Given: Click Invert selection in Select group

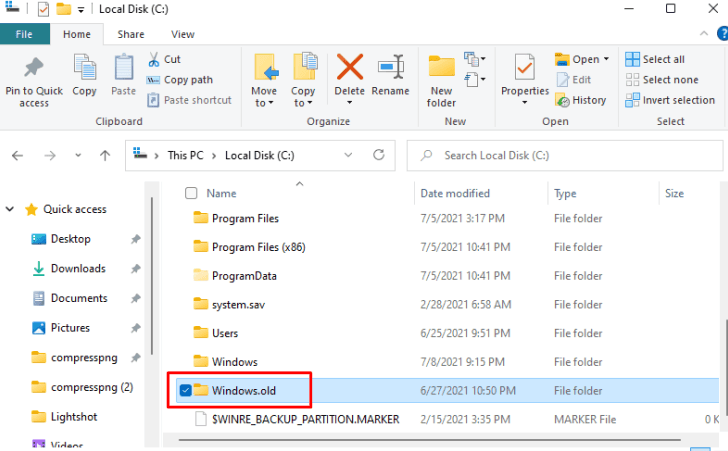Looking at the screenshot, I should point(670,100).
